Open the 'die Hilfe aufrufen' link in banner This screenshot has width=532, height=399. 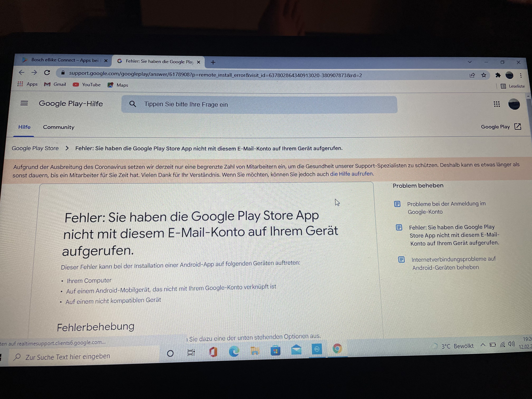(352, 174)
